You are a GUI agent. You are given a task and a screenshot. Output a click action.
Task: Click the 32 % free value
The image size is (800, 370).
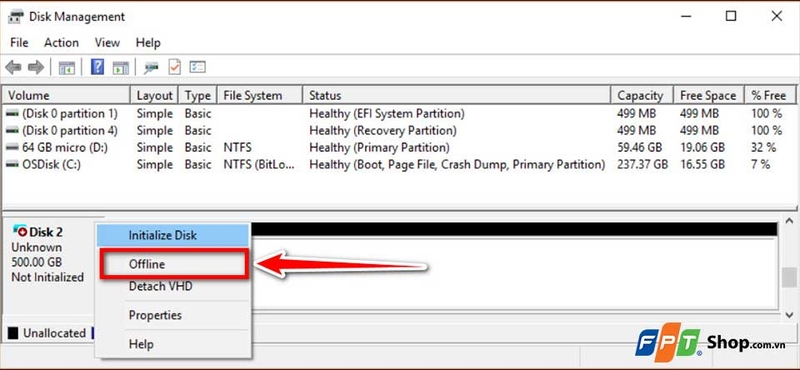763,148
